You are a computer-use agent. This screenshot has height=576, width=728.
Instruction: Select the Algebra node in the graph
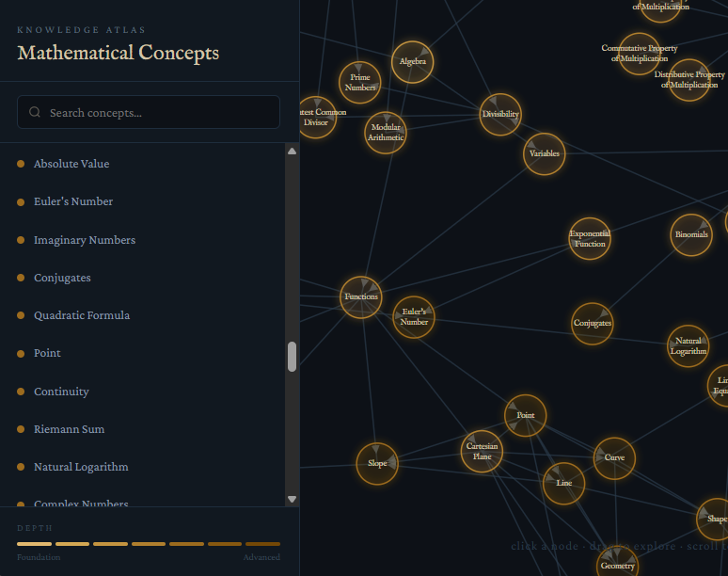pyautogui.click(x=412, y=62)
